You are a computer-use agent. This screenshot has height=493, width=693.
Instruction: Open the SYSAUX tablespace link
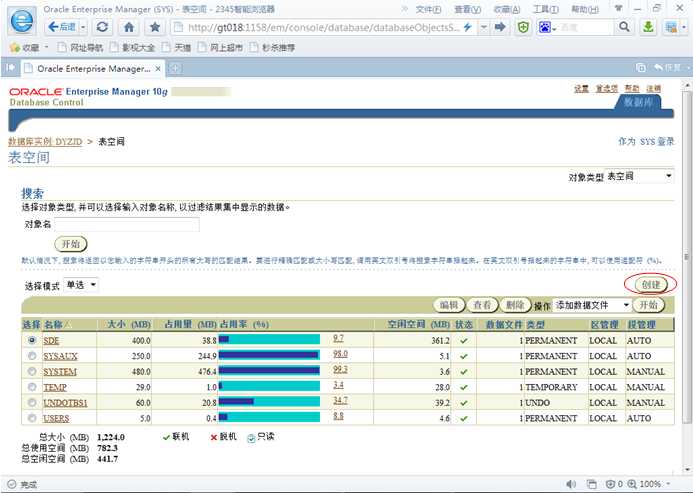(60, 356)
